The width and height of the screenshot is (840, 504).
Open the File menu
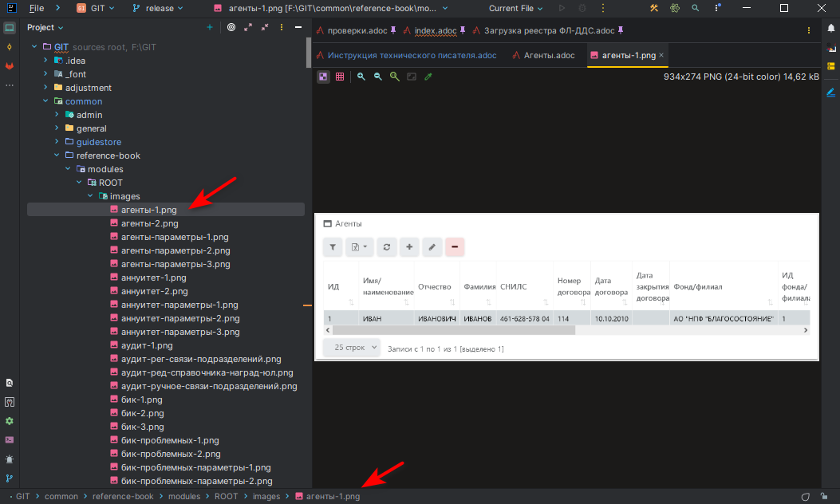tap(36, 8)
